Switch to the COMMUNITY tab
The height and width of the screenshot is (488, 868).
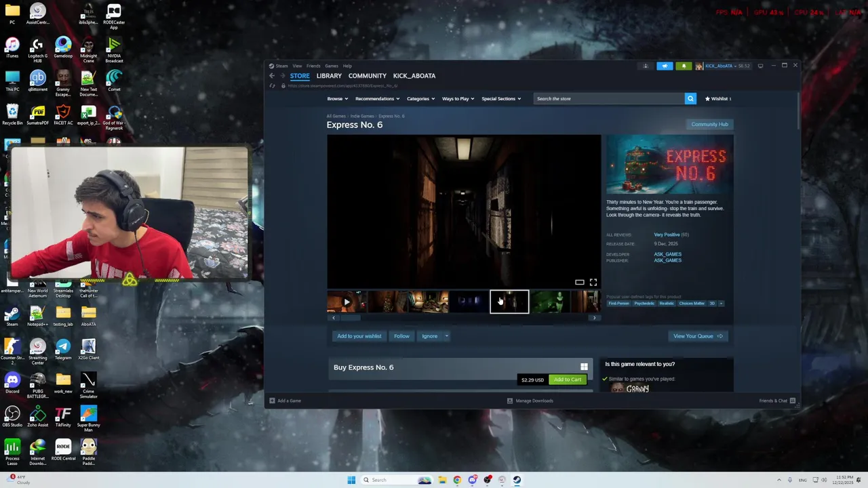tap(368, 76)
